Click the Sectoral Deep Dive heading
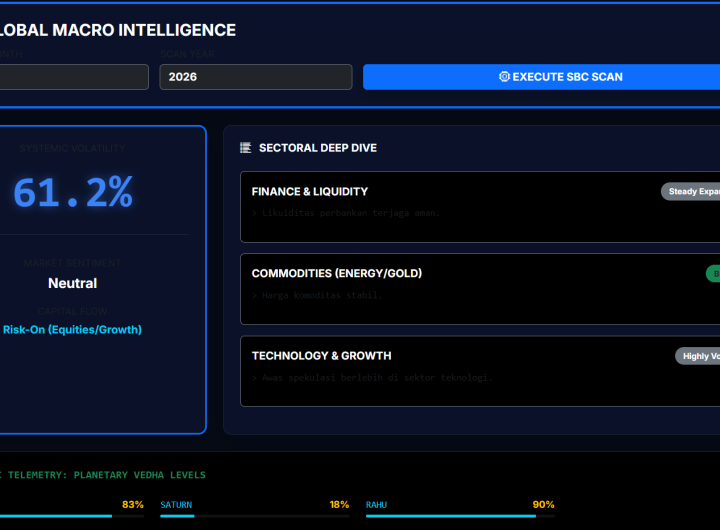This screenshot has height=530, width=720. click(x=317, y=148)
